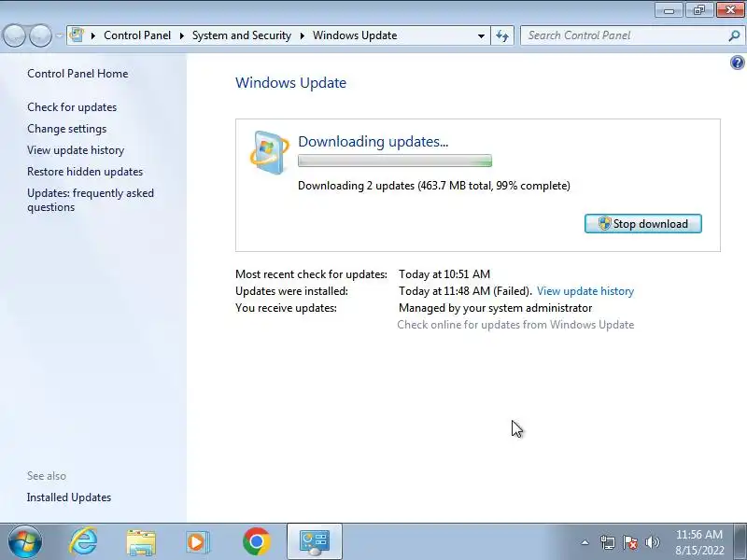The height and width of the screenshot is (560, 747).
Task: Open Change settings link
Action: click(x=66, y=129)
